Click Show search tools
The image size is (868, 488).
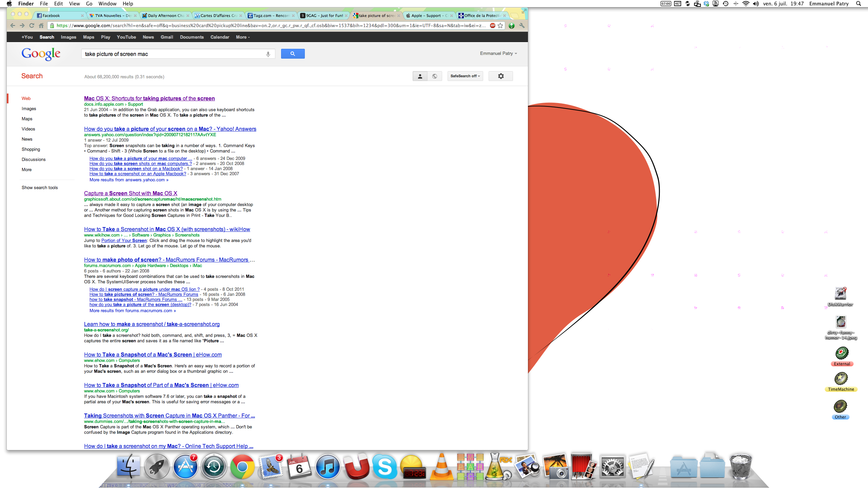(x=40, y=187)
